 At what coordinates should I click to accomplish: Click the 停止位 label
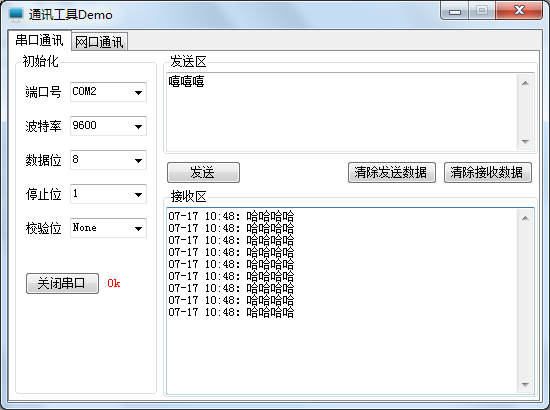coord(43,194)
